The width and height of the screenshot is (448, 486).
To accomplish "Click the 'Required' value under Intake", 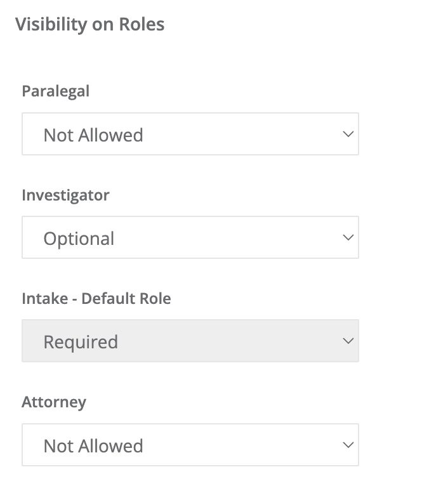I will [x=81, y=343].
